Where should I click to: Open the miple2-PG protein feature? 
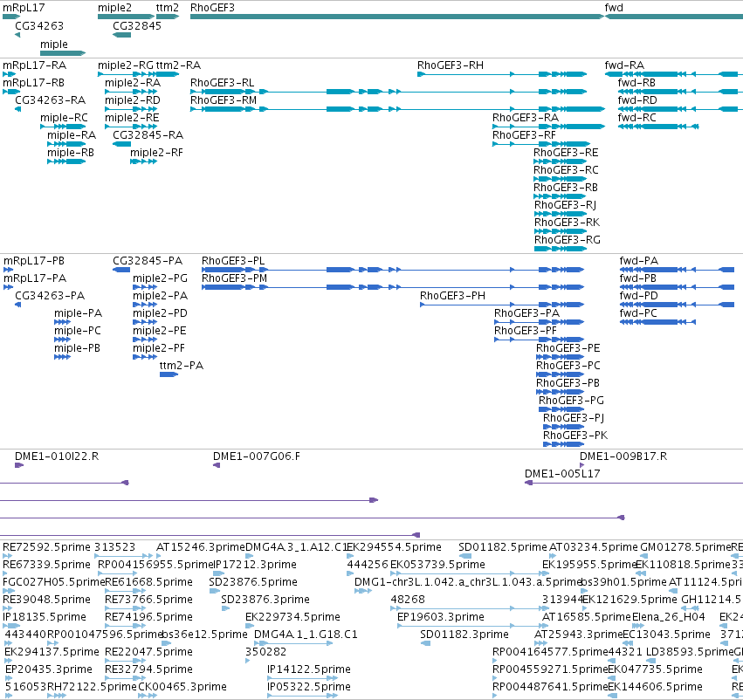[x=145, y=287]
